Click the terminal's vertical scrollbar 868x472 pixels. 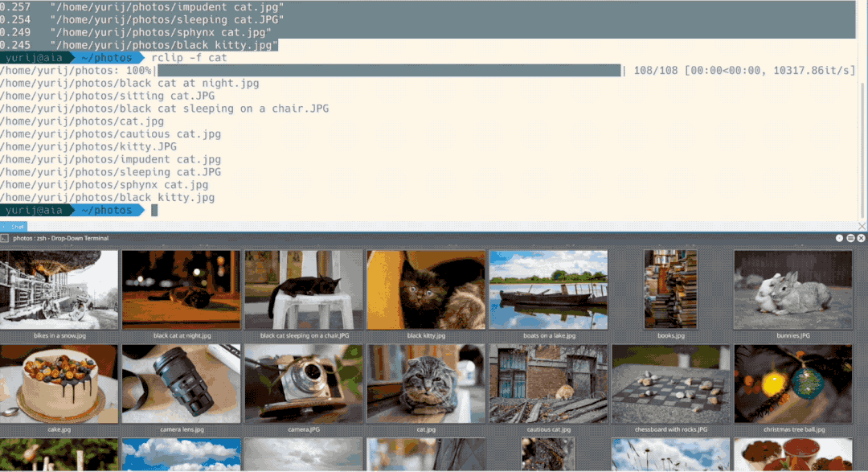[862, 150]
